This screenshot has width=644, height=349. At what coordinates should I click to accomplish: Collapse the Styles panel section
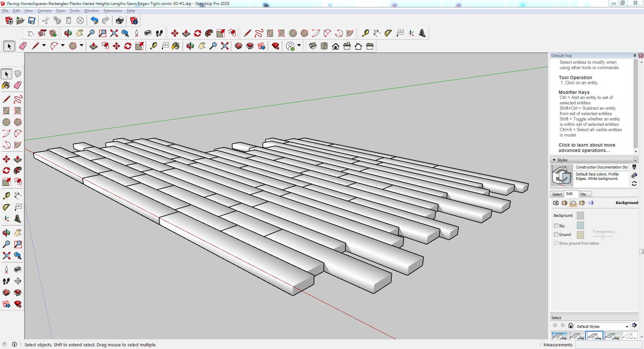(x=554, y=160)
